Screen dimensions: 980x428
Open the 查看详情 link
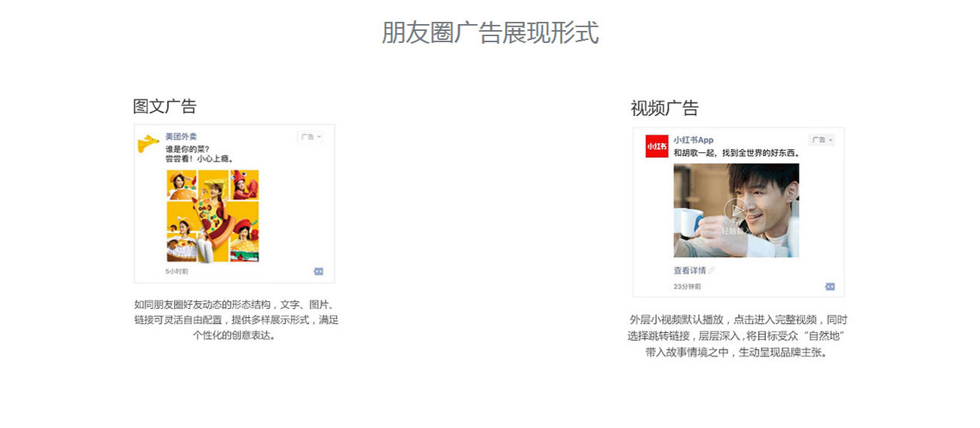tap(690, 271)
